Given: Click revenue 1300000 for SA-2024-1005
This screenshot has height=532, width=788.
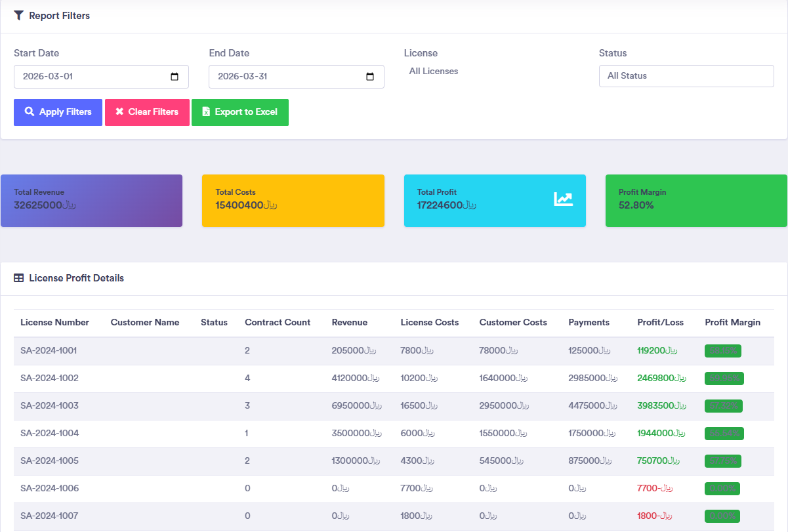Looking at the screenshot, I should click(356, 461).
